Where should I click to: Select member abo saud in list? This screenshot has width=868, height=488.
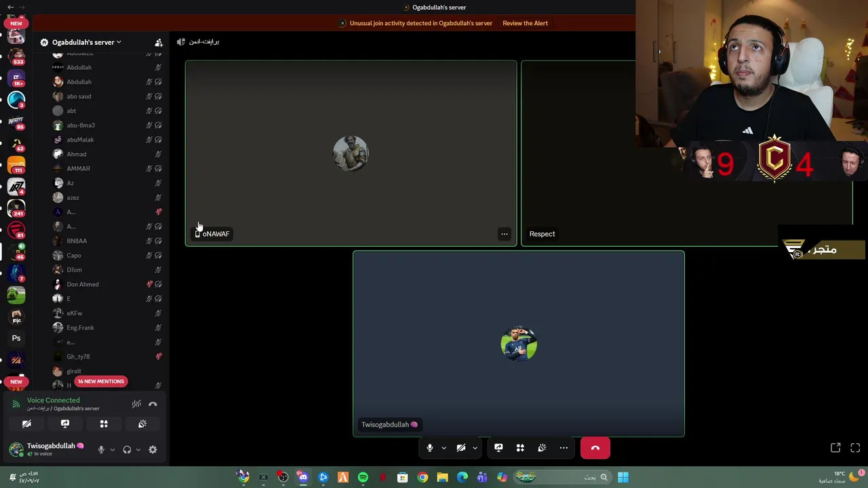(x=107, y=96)
